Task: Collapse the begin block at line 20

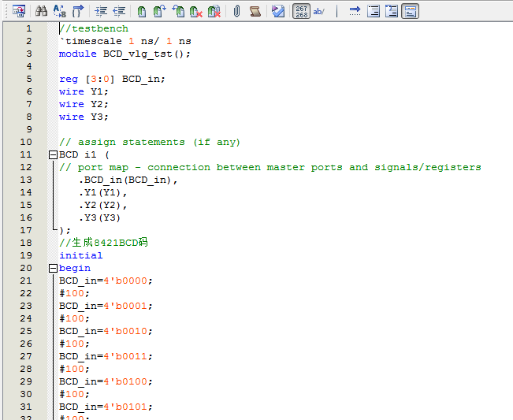Action: click(53, 268)
